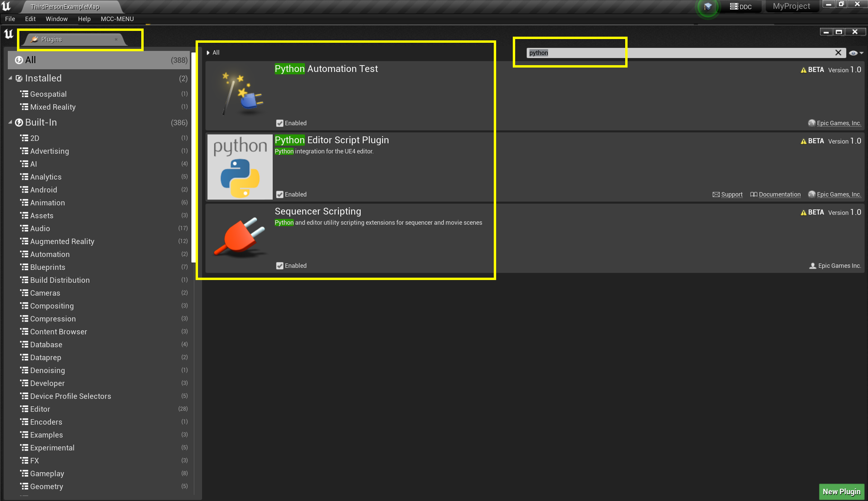
Task: Click the FX category list icon
Action: (x=24, y=460)
